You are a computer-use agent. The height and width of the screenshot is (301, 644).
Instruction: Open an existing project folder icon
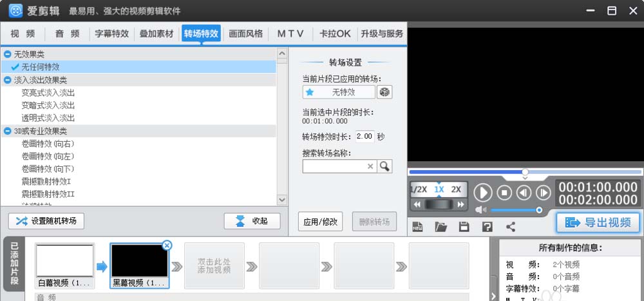440,227
